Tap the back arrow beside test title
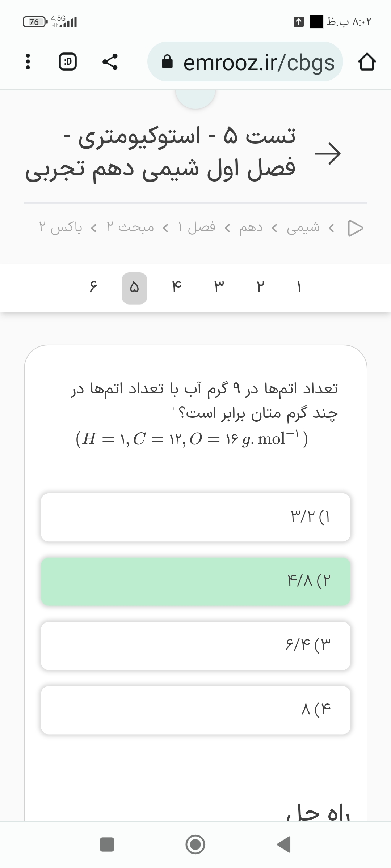This screenshot has width=391, height=868. pyautogui.click(x=328, y=153)
